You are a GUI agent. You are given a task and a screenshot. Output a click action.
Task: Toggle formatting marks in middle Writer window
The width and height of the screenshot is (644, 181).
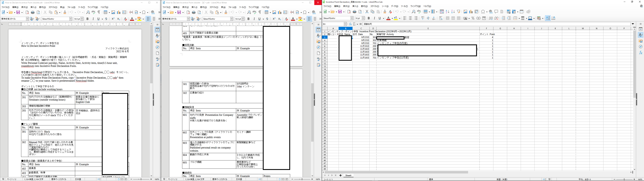pos(260,12)
